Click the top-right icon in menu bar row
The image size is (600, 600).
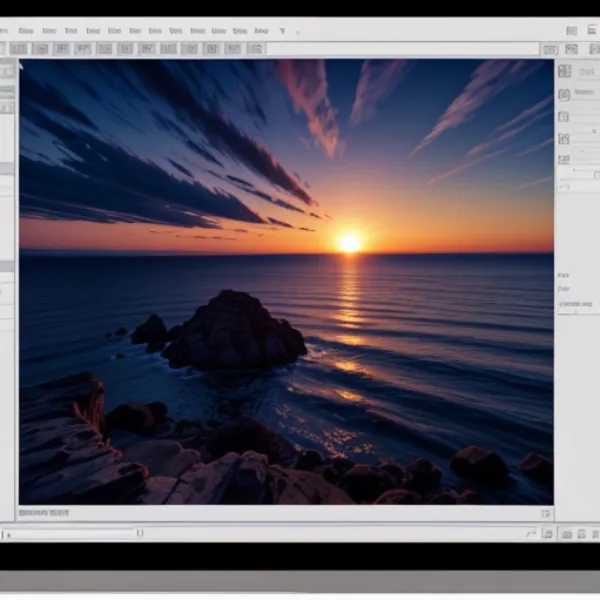pyautogui.click(x=591, y=31)
